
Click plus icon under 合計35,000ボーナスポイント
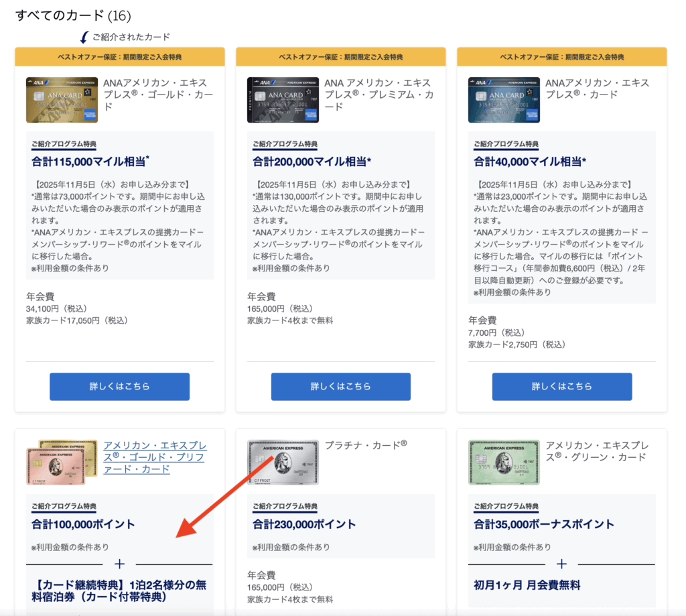coord(562,564)
